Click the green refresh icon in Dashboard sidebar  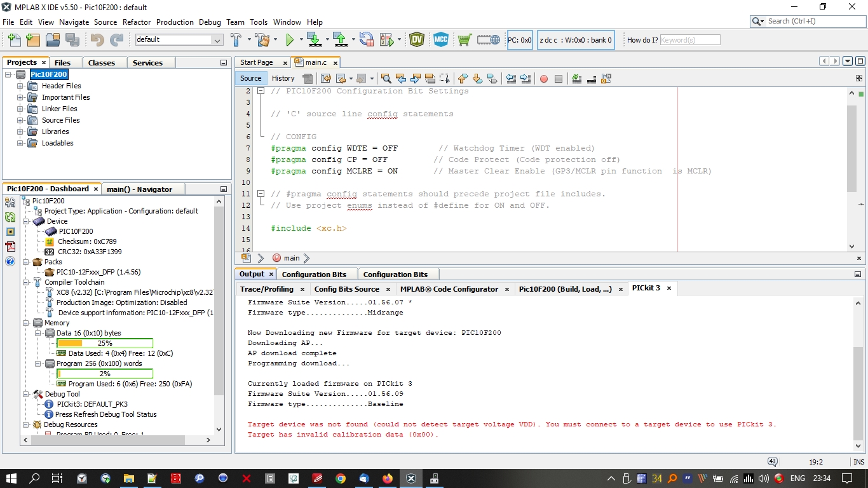(x=10, y=217)
